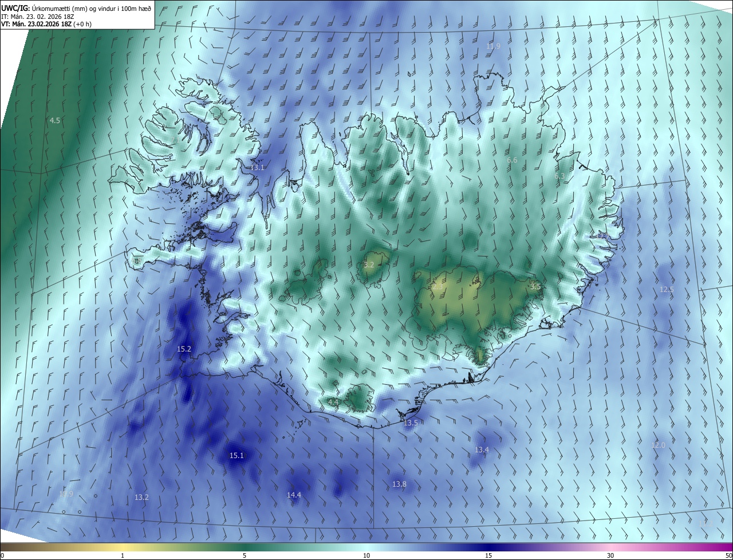Click the colorbar tick label 15

coord(488,555)
